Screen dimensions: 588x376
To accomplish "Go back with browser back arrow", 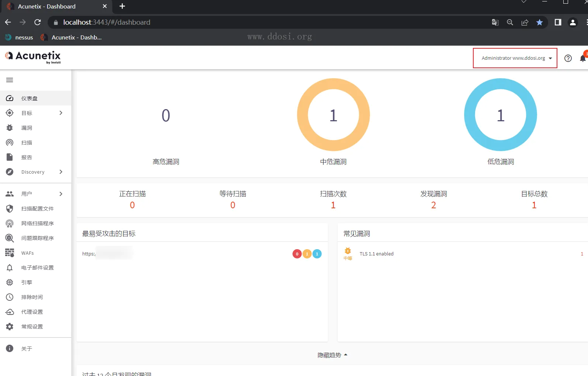I will point(8,22).
